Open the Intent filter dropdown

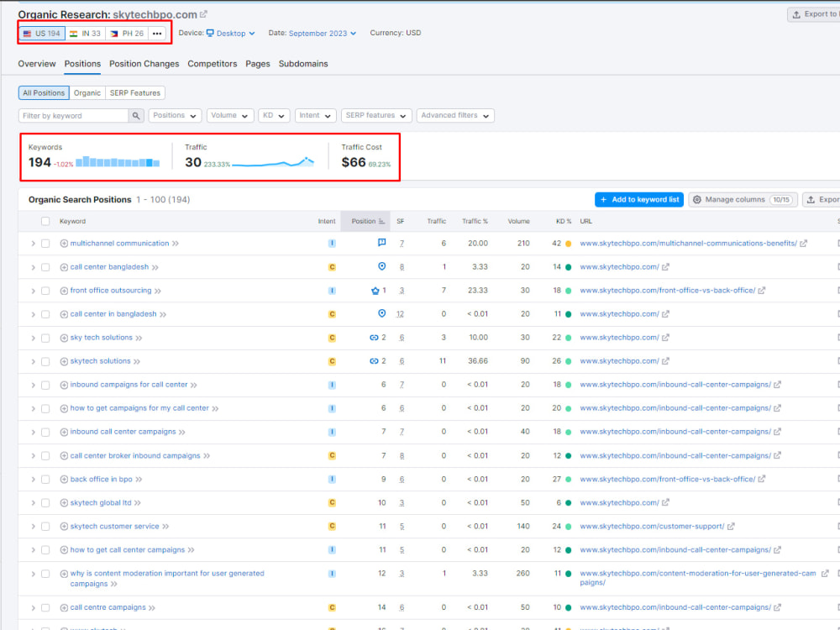[x=315, y=116]
